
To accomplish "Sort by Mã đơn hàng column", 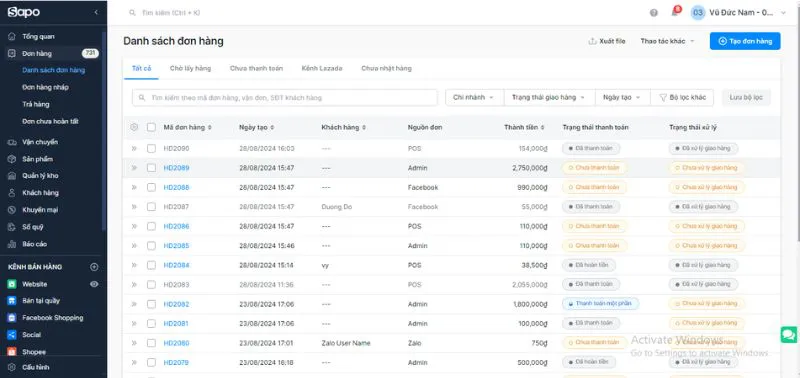I will [187, 127].
